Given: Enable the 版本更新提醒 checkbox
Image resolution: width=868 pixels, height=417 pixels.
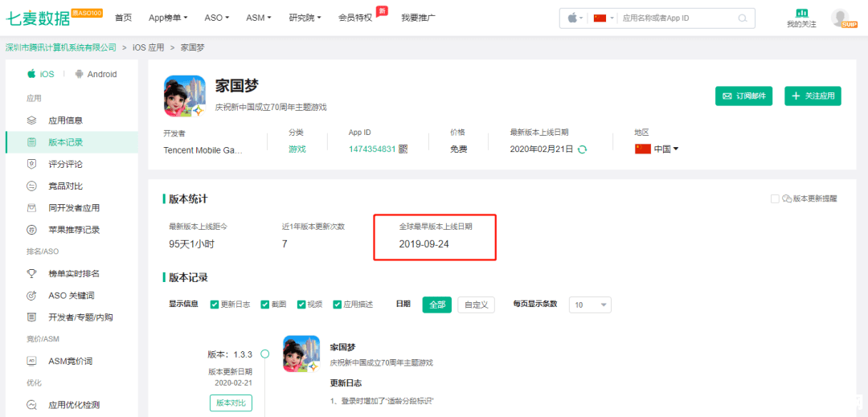Looking at the screenshot, I should pos(775,198).
